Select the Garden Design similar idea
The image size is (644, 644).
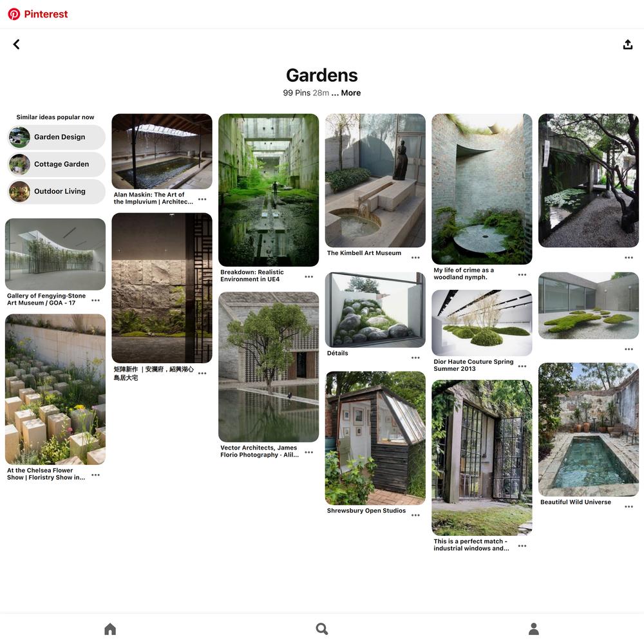tap(56, 137)
